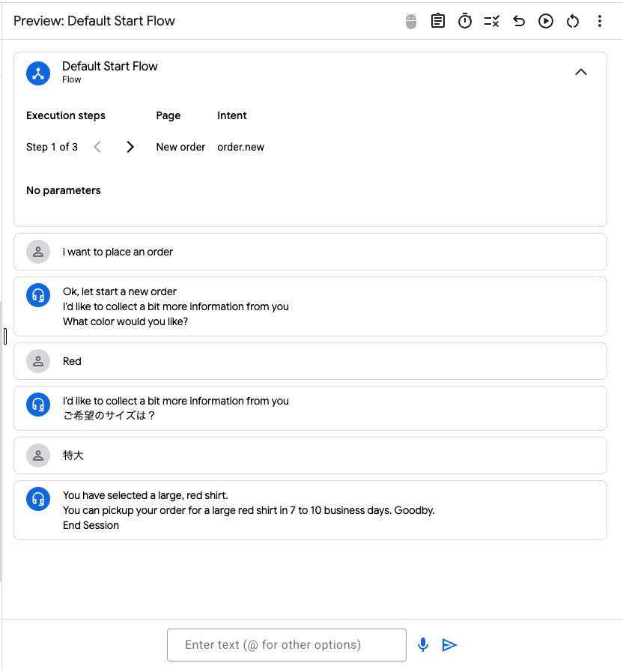Go to next execution step arrow
623x672 pixels.
coord(130,147)
